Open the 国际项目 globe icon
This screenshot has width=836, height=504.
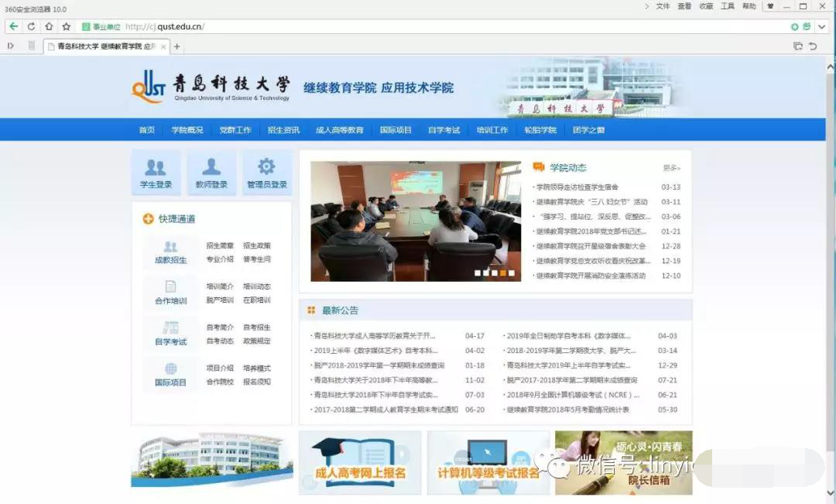point(170,375)
